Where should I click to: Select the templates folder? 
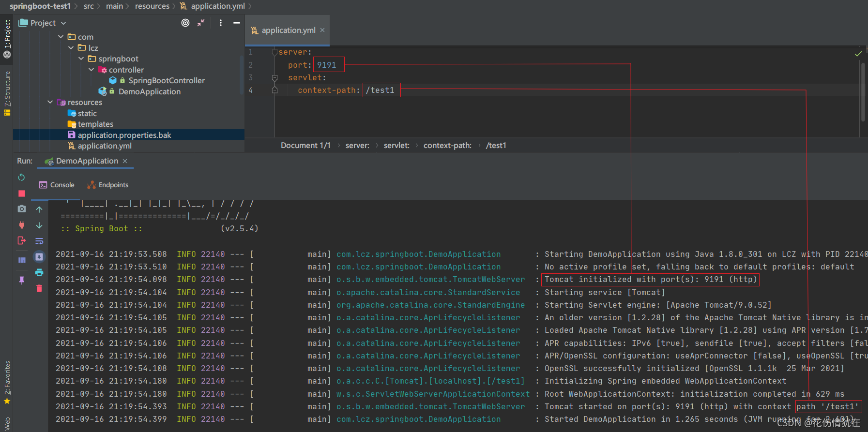click(x=95, y=124)
